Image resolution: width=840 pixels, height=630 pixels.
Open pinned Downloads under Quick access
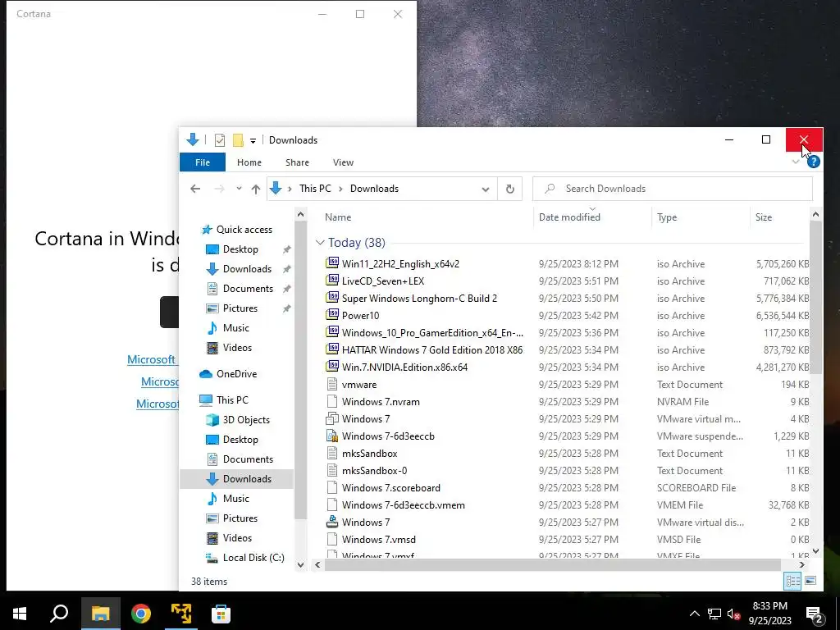(247, 269)
